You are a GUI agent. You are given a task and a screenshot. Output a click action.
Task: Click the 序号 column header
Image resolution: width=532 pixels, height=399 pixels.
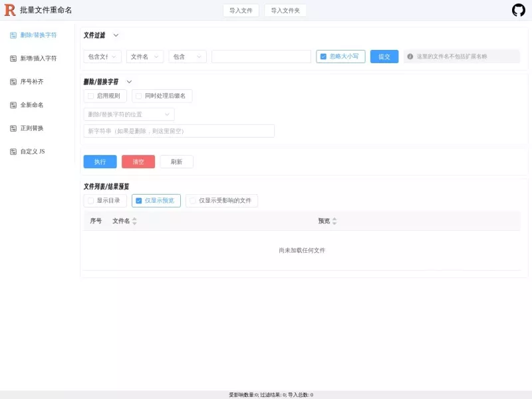pyautogui.click(x=96, y=221)
